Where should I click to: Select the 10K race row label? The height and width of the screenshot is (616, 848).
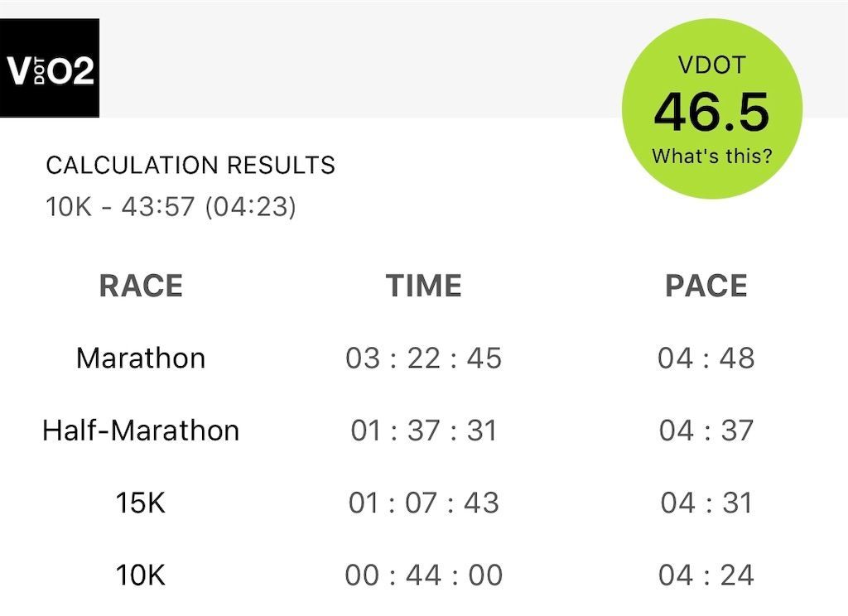(x=141, y=575)
